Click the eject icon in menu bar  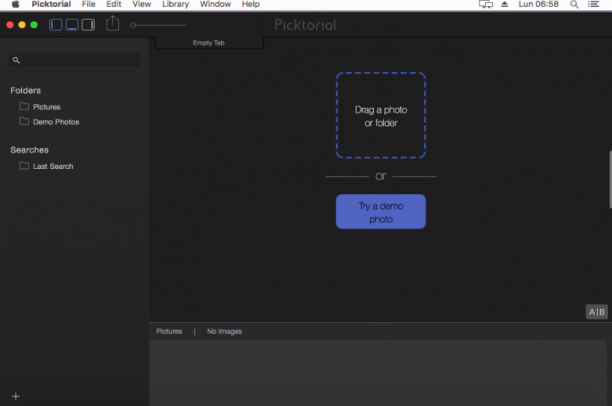504,4
